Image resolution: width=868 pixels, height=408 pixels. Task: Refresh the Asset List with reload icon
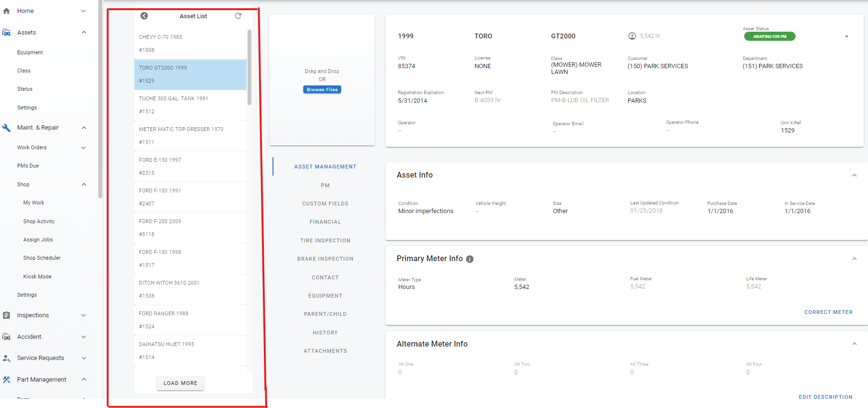[x=238, y=16]
